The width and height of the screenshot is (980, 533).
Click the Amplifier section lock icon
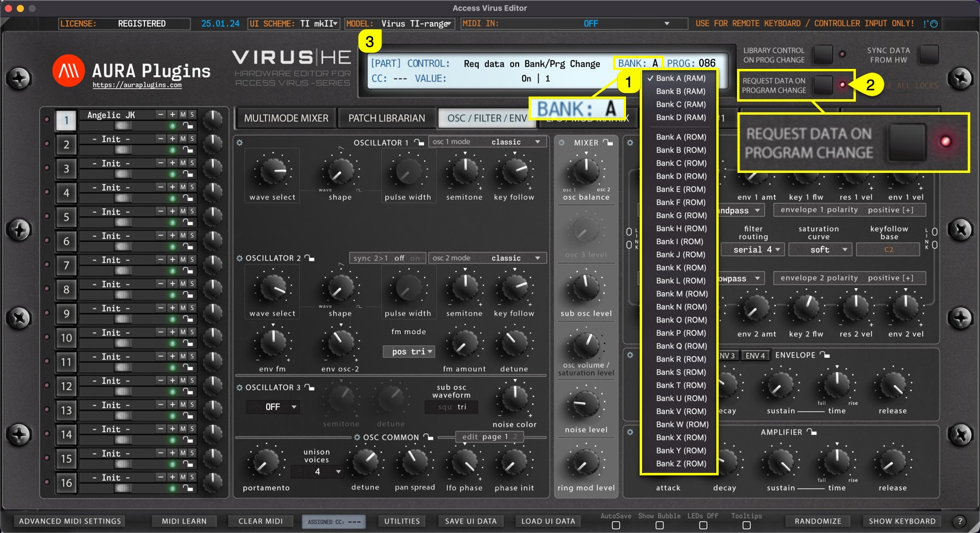point(812,433)
